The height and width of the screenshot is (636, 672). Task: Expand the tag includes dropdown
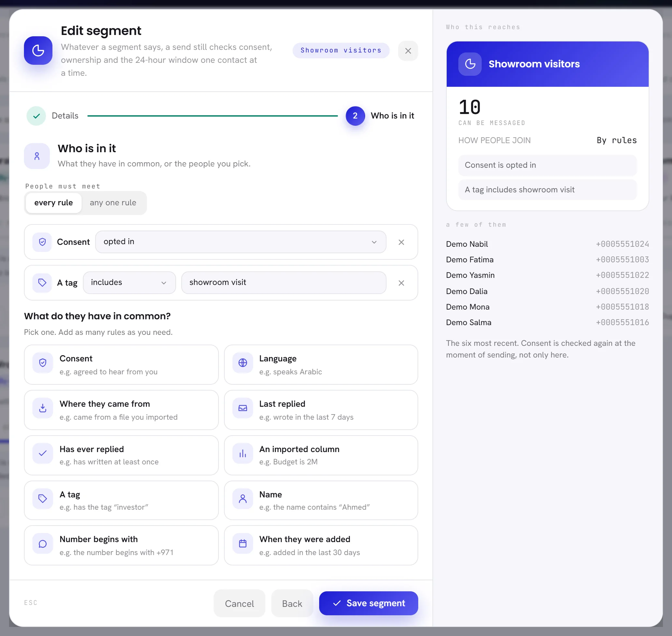[129, 282]
